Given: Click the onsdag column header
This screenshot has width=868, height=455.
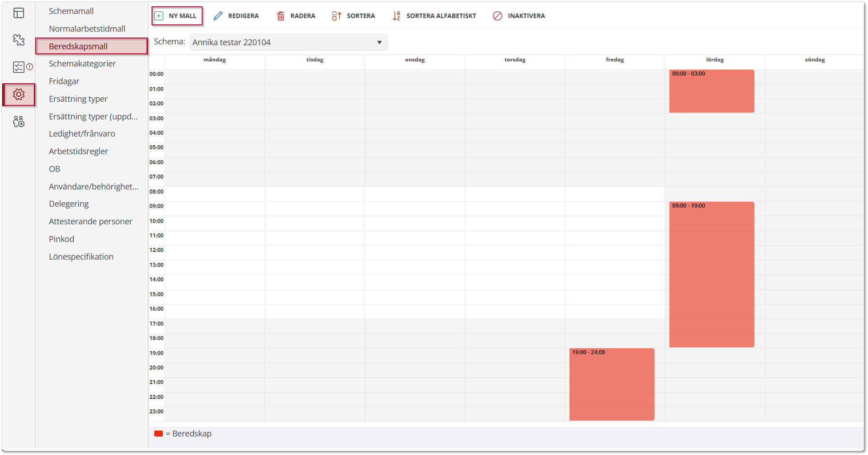Looking at the screenshot, I should [415, 60].
